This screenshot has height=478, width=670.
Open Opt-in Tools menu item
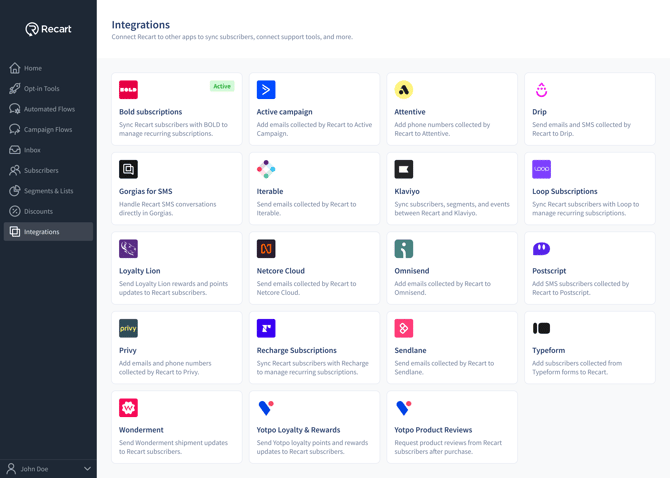tap(48, 88)
